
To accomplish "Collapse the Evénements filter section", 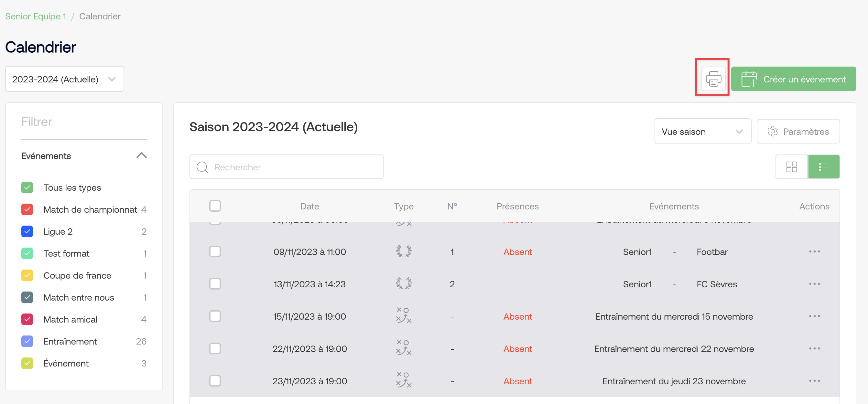I will 142,155.
